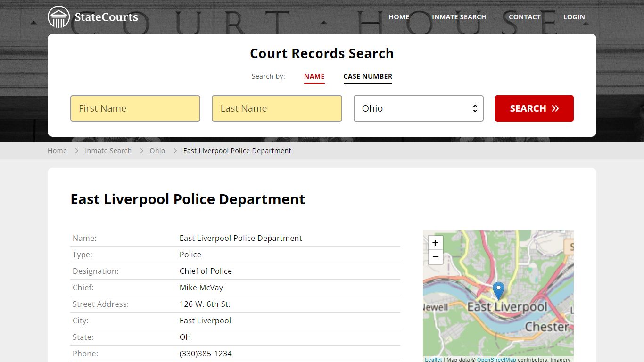The width and height of the screenshot is (644, 362).
Task: Click the Designation value Chief of Police
Action: click(x=206, y=271)
